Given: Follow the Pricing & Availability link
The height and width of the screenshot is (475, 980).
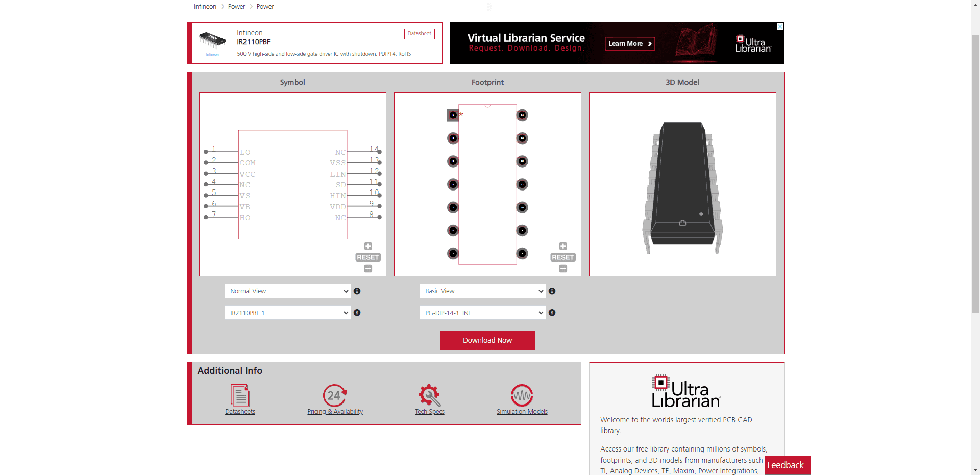Looking at the screenshot, I should (335, 412).
